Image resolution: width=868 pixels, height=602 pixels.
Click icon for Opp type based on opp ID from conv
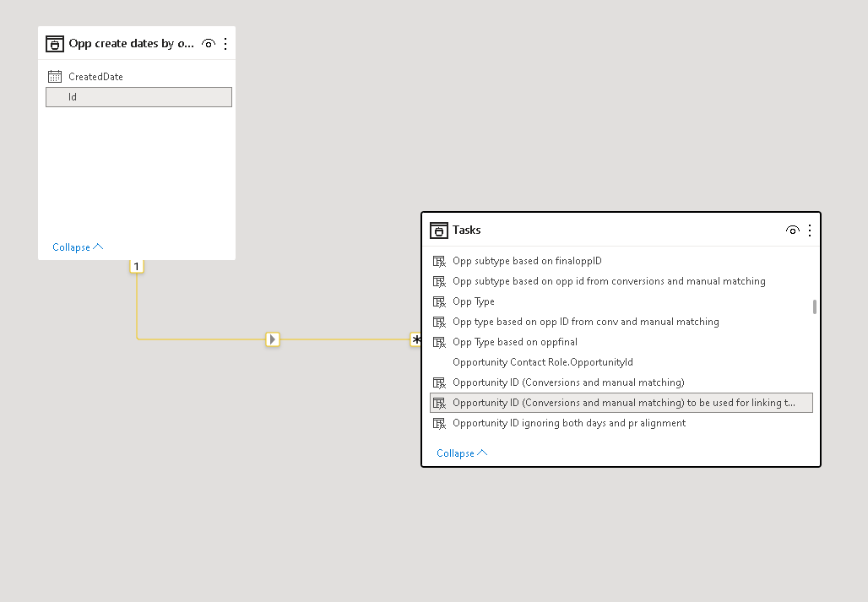click(x=439, y=322)
